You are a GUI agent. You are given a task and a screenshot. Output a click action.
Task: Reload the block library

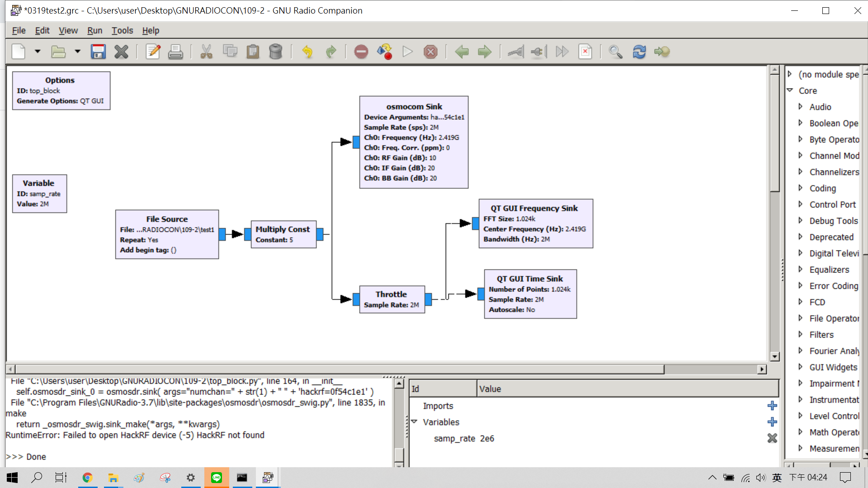(640, 52)
